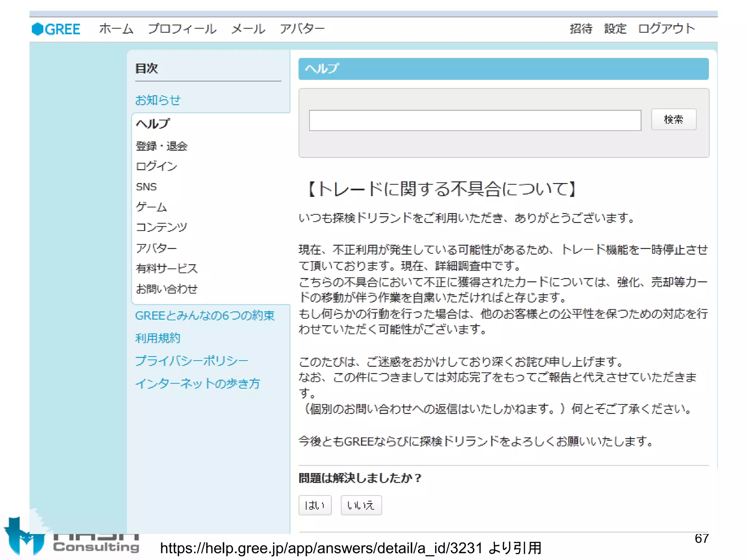Select アバター in the top navigation bar
This screenshot has width=747, height=560.
pyautogui.click(x=302, y=29)
